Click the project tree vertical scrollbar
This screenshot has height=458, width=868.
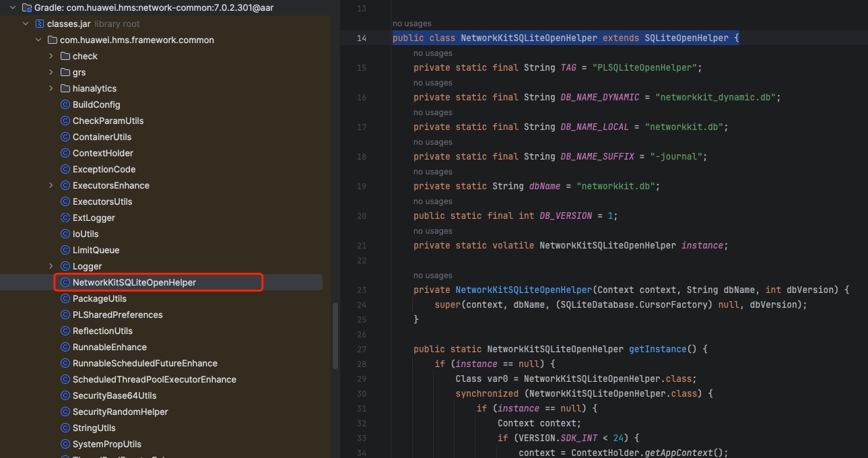click(x=335, y=335)
